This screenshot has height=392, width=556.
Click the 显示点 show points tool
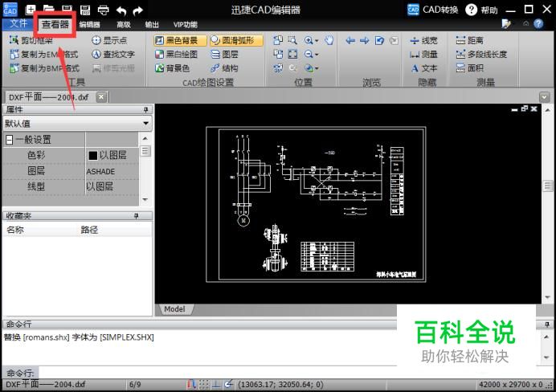109,40
